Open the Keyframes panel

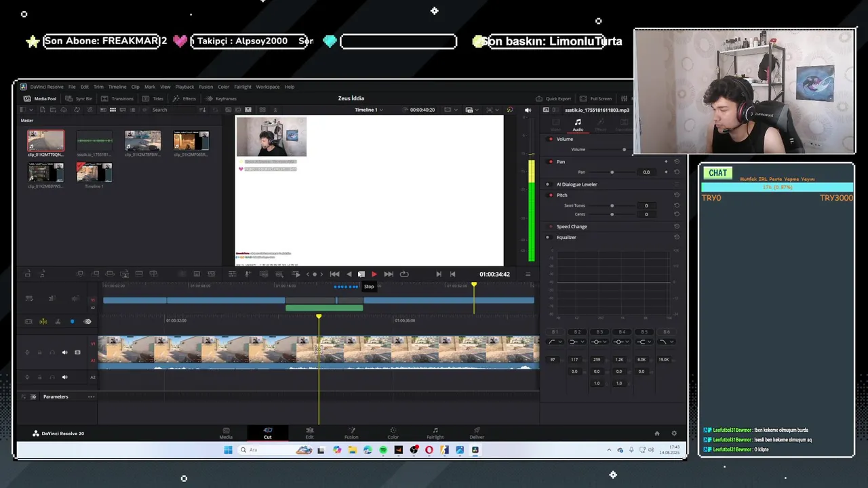point(221,98)
